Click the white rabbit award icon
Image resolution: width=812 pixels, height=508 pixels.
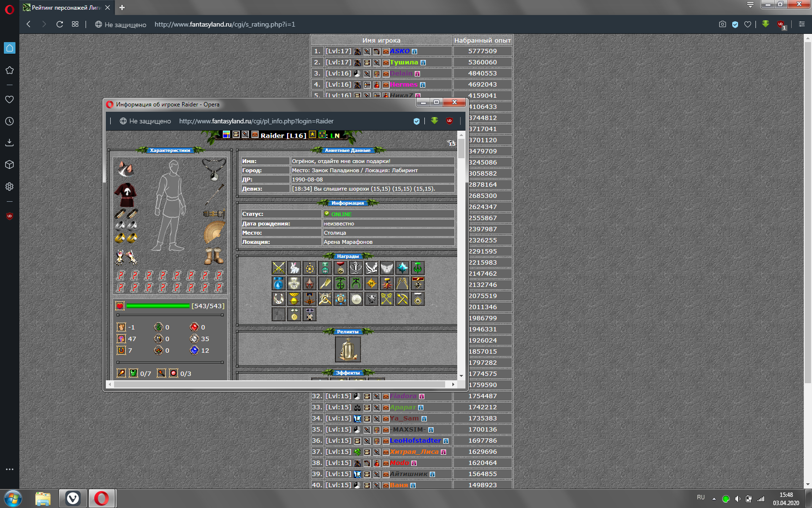click(x=294, y=268)
